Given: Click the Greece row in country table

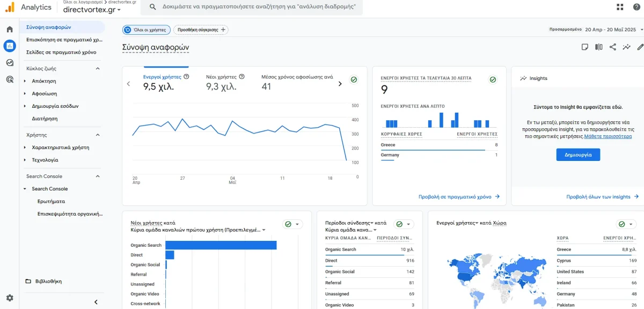Looking at the screenshot, I should pos(596,249).
